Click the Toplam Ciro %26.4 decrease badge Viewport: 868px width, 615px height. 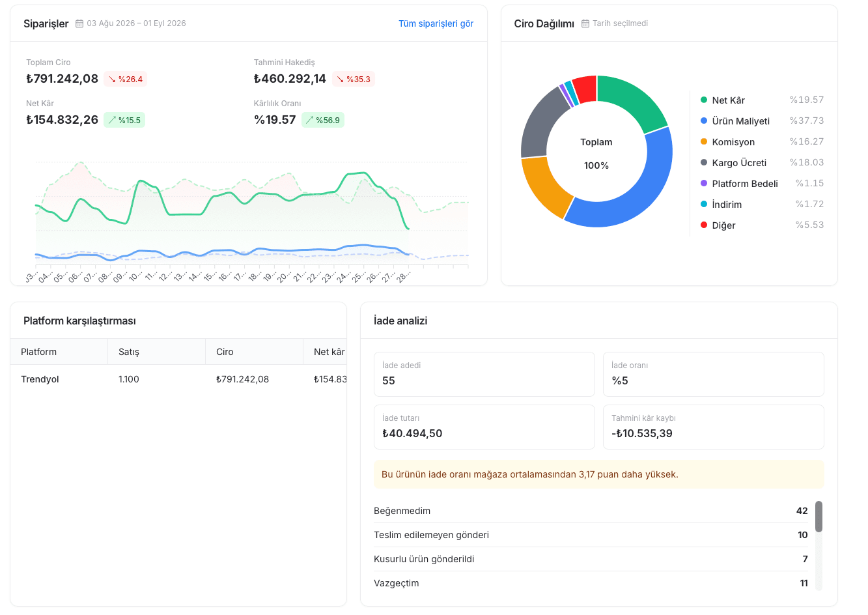tap(126, 79)
